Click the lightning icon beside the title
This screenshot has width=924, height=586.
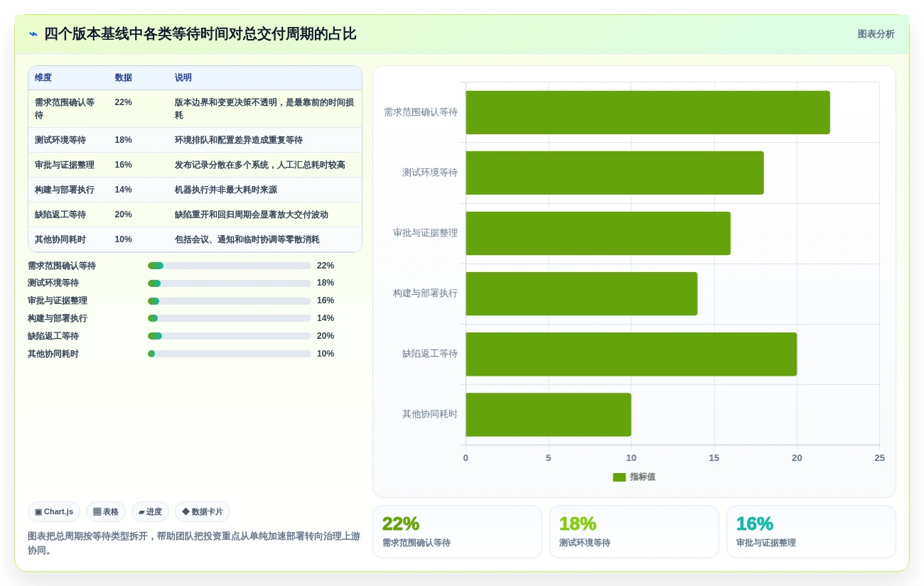(x=33, y=34)
